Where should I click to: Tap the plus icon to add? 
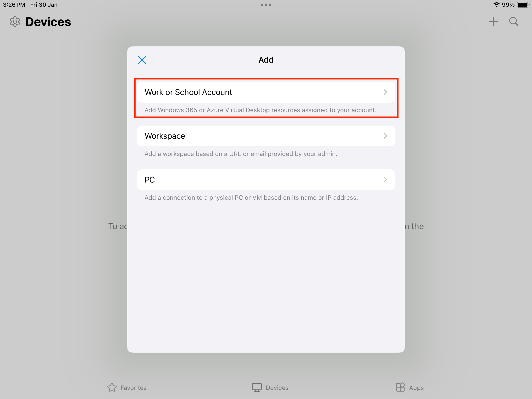tap(493, 21)
